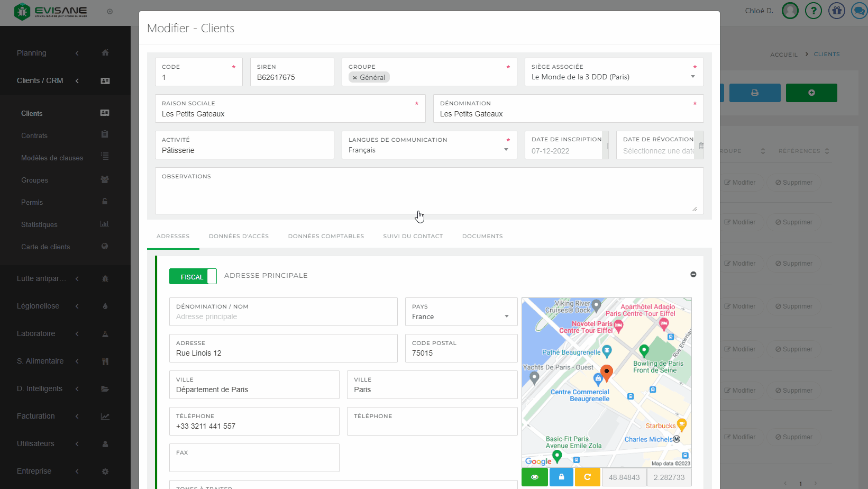
Task: Switch to the Données d'accès tab
Action: (239, 236)
